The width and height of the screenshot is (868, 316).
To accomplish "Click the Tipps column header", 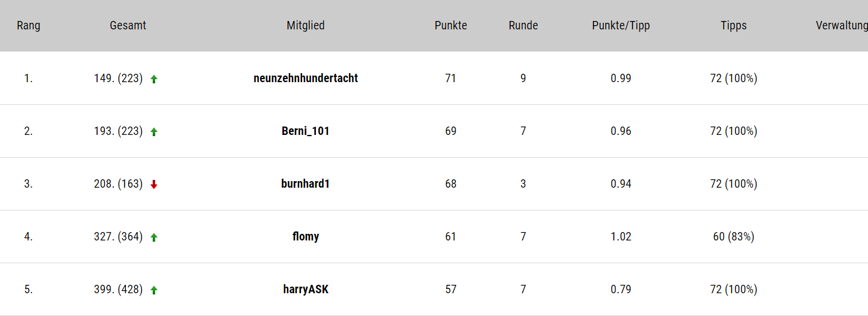I will 734,25.
